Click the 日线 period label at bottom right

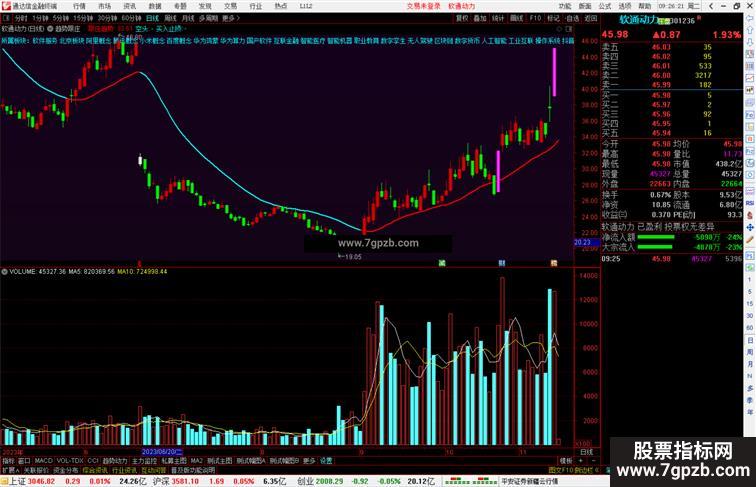[x=587, y=452]
